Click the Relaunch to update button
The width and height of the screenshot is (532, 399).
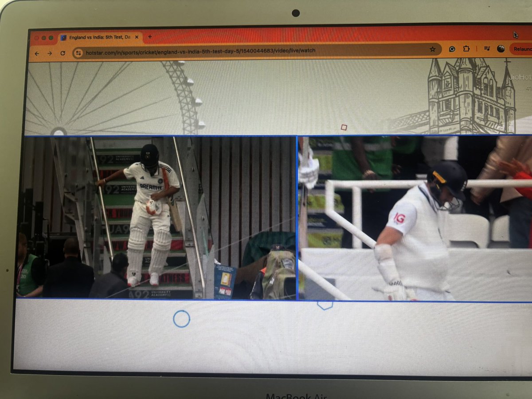pyautogui.click(x=520, y=49)
